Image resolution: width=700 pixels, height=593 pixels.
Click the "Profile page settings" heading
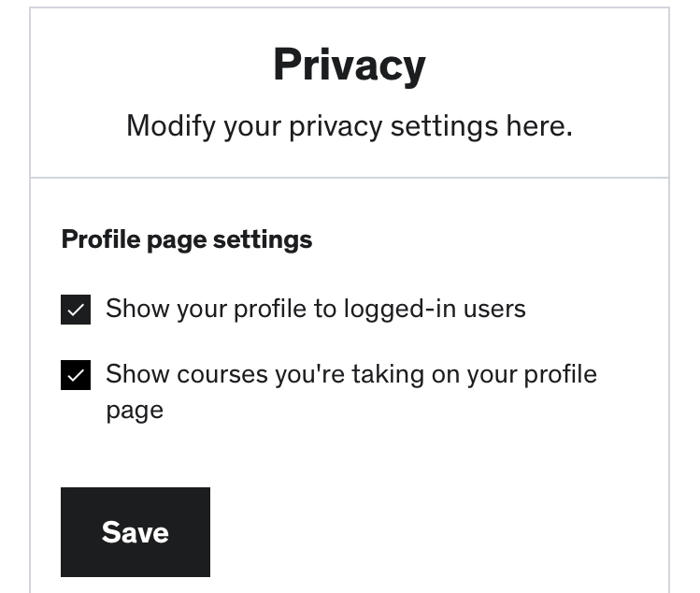[x=187, y=239]
